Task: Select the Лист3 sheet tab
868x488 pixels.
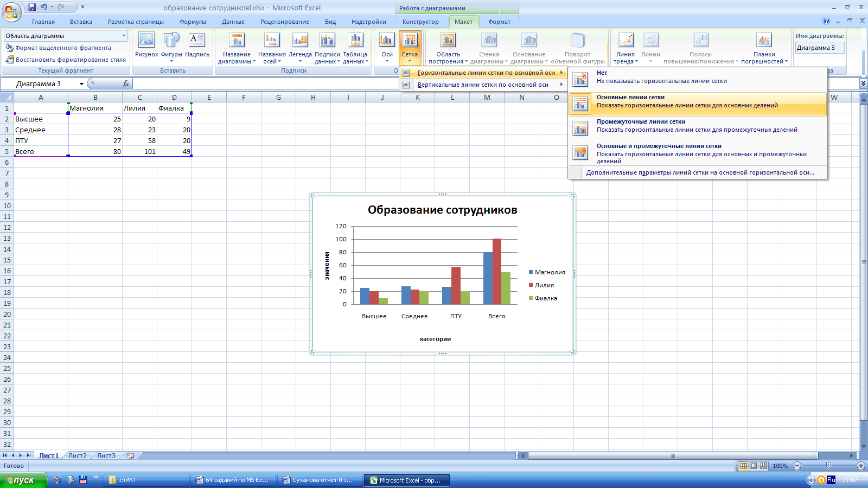Action: [106, 455]
